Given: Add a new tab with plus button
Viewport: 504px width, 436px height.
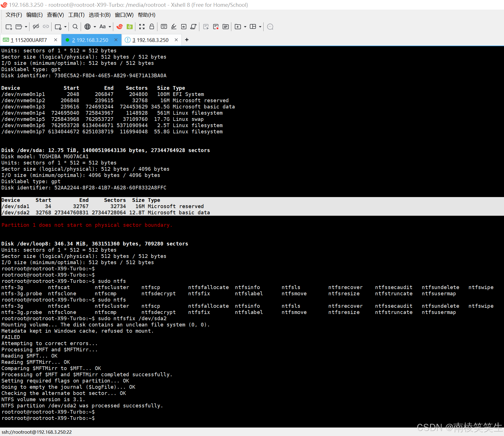Looking at the screenshot, I should point(187,40).
